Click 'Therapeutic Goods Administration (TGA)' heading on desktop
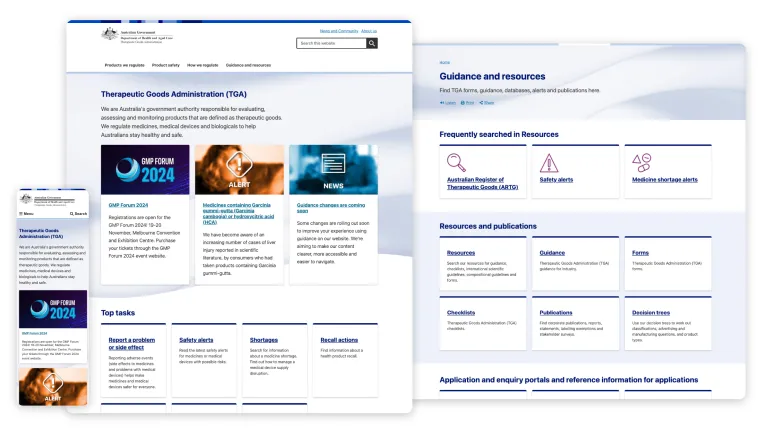Screen dimensions: 768x432 174,94
